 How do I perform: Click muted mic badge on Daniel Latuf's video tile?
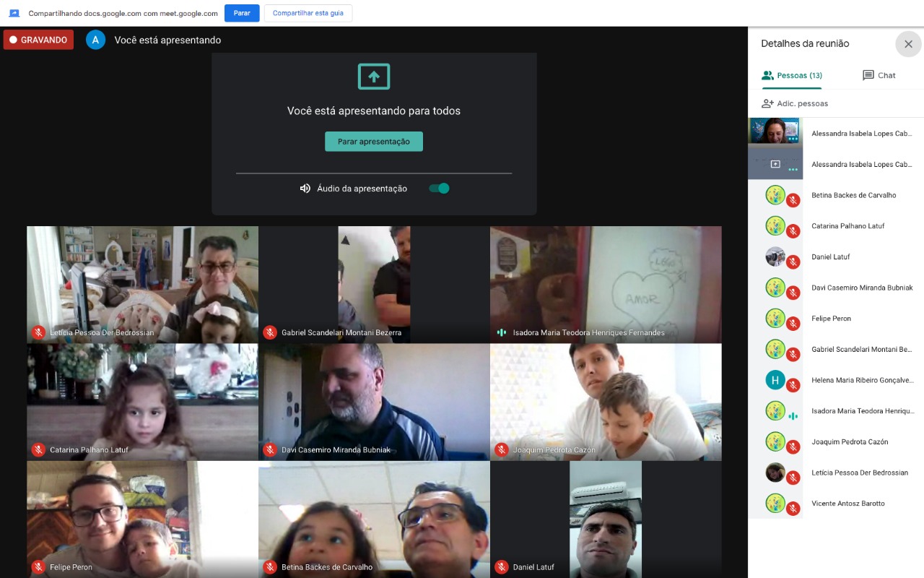point(502,567)
